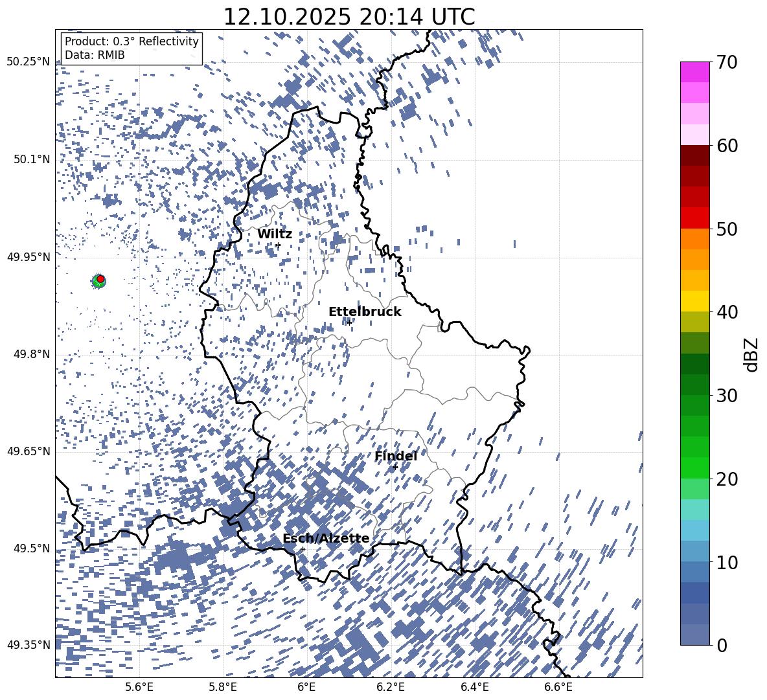The image size is (767, 700).
Task: Click the 60 tick on the colorbar
Action: (x=727, y=146)
